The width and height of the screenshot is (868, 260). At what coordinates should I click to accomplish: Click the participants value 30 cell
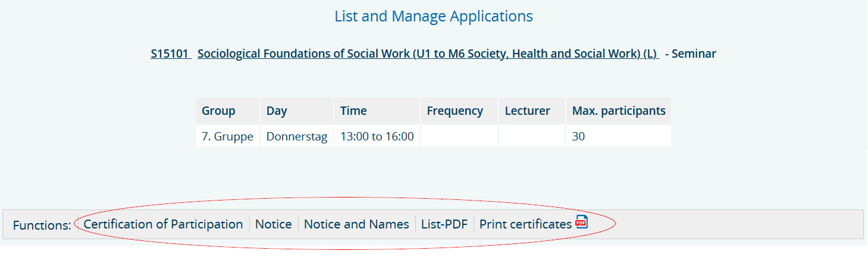coord(619,136)
